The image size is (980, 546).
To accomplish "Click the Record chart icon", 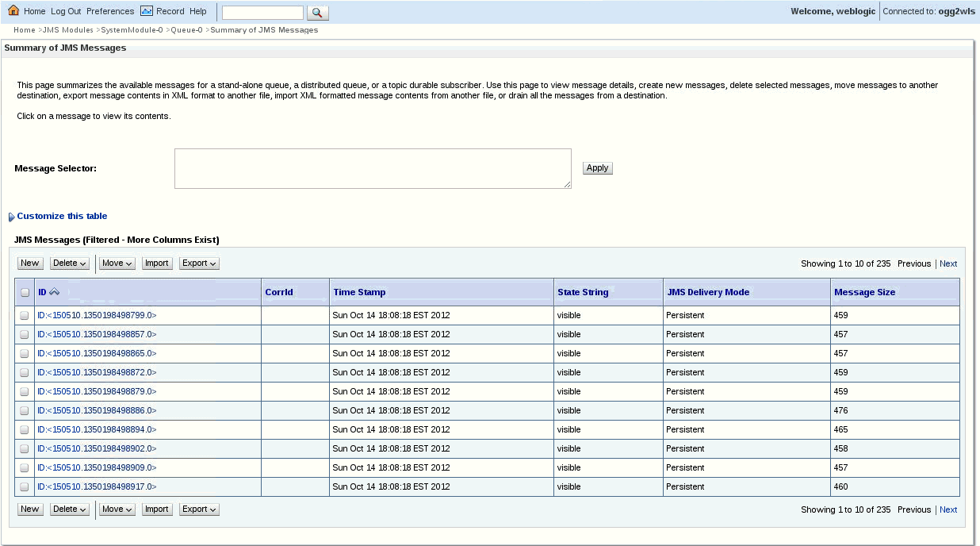I will click(147, 11).
